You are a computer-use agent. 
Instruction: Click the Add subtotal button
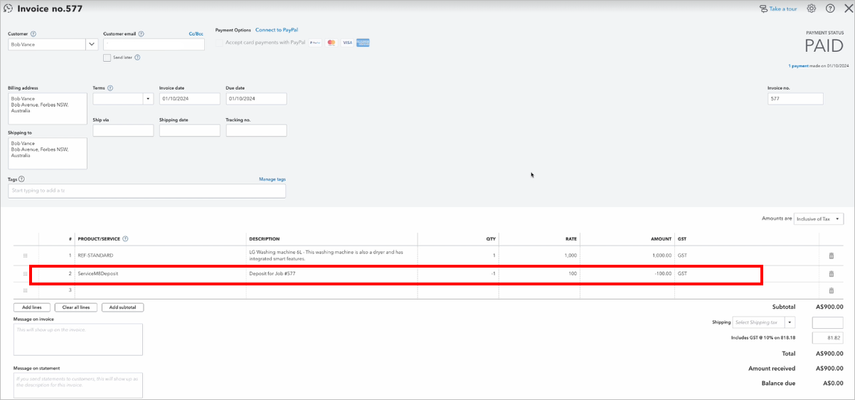tap(123, 307)
